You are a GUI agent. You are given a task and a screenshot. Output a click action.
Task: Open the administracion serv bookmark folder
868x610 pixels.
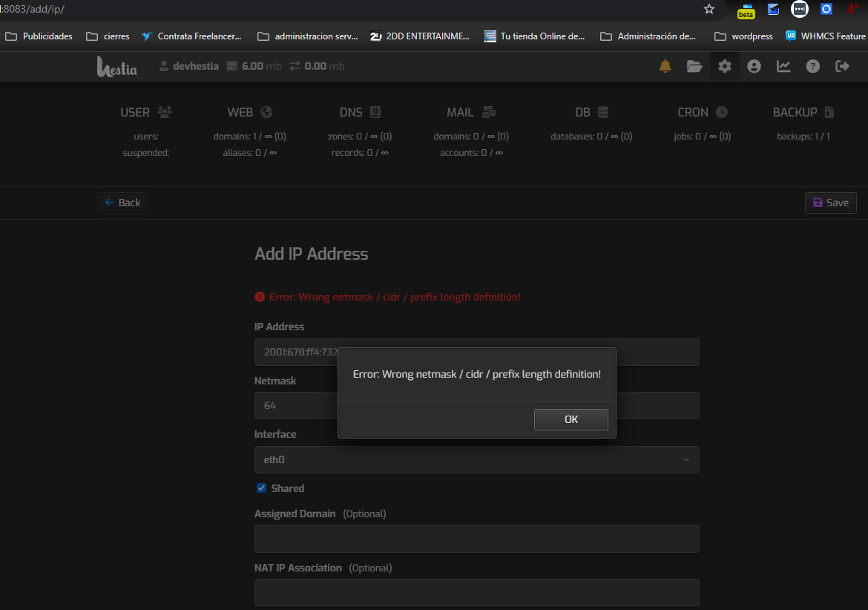(x=308, y=36)
